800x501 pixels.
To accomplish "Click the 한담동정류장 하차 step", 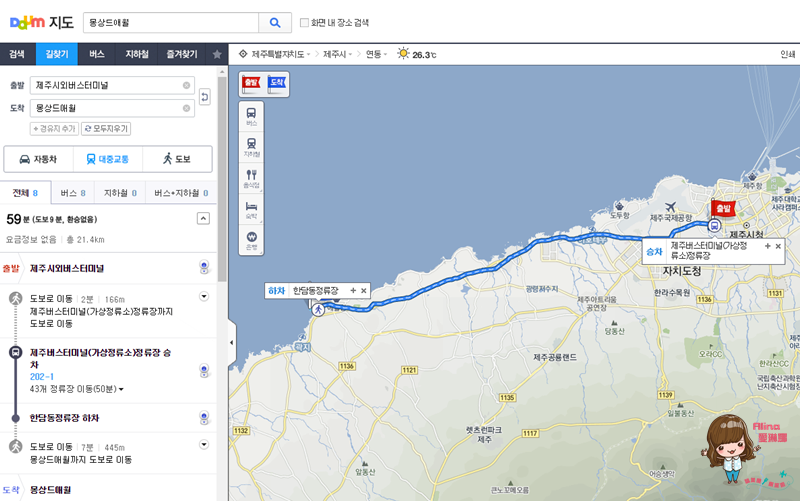I will click(x=64, y=418).
